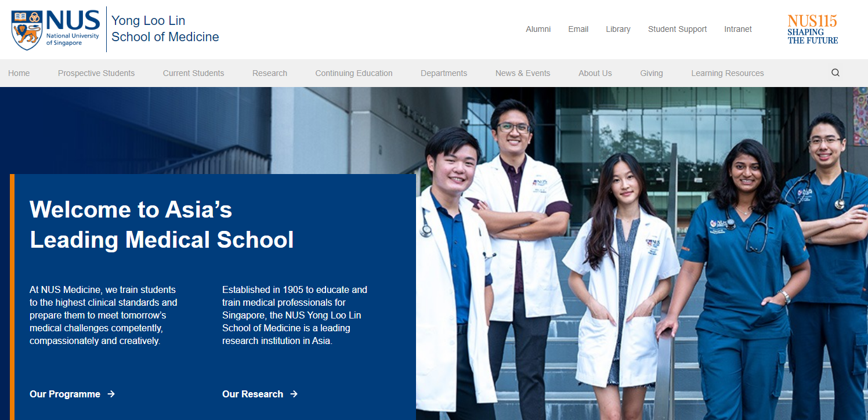Select the Research menu item
The height and width of the screenshot is (420, 868).
[269, 73]
